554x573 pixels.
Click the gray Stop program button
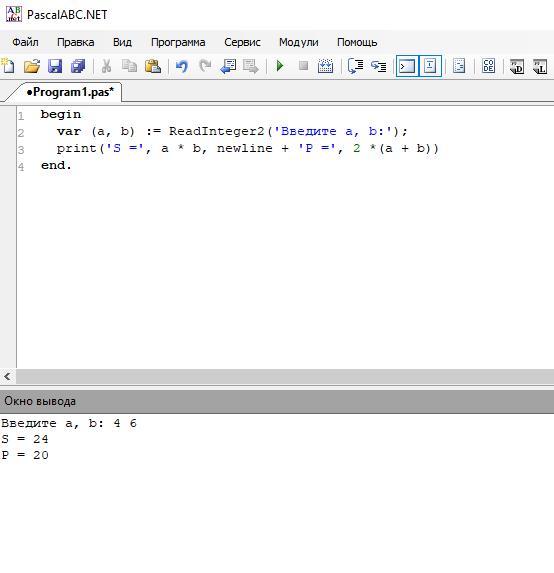[x=303, y=66]
